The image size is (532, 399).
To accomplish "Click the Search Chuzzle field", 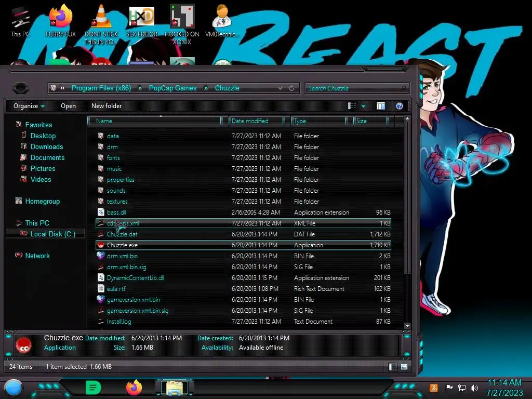I will (357, 88).
